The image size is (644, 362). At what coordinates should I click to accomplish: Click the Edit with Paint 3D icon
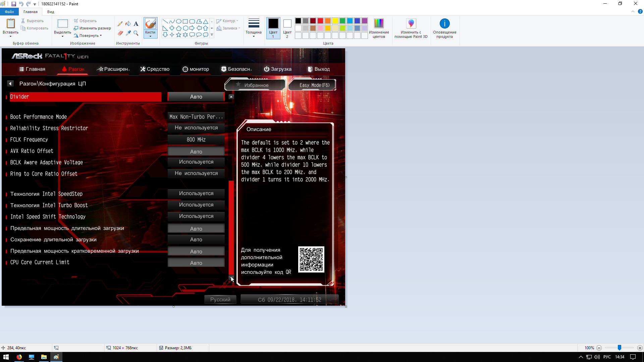[411, 24]
